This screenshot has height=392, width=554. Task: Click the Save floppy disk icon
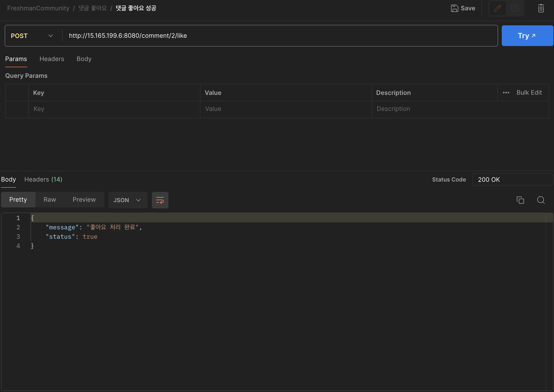pos(454,8)
